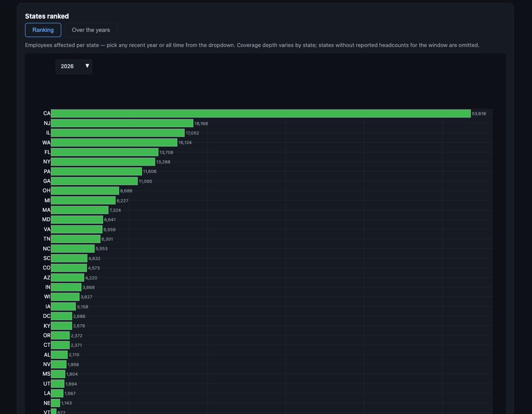Click the FL state bar
The width and height of the screenshot is (532, 414).
(x=104, y=152)
